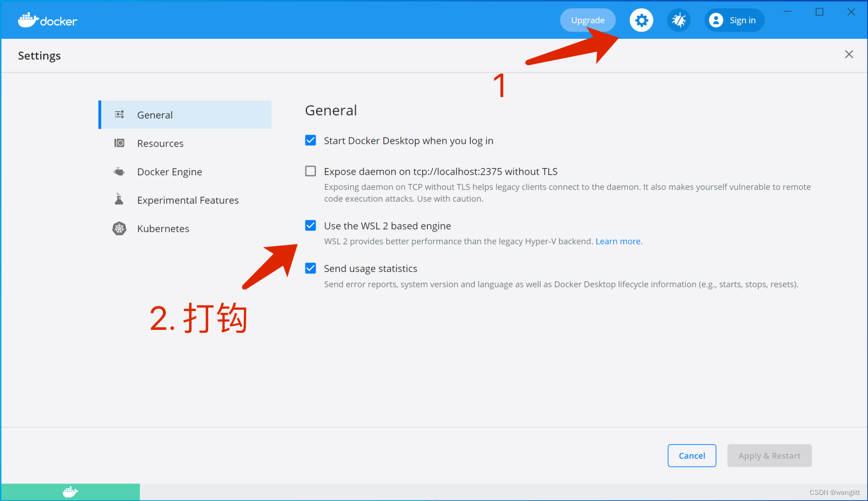
Task: Click the Upgrade button
Action: tap(588, 20)
